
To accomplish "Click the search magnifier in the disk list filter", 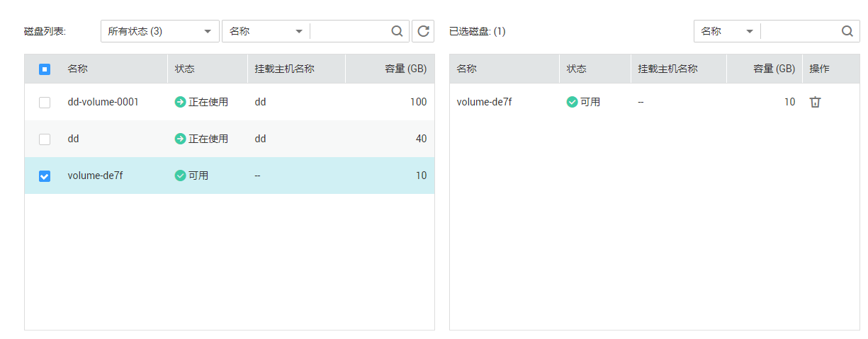I will 398,31.
